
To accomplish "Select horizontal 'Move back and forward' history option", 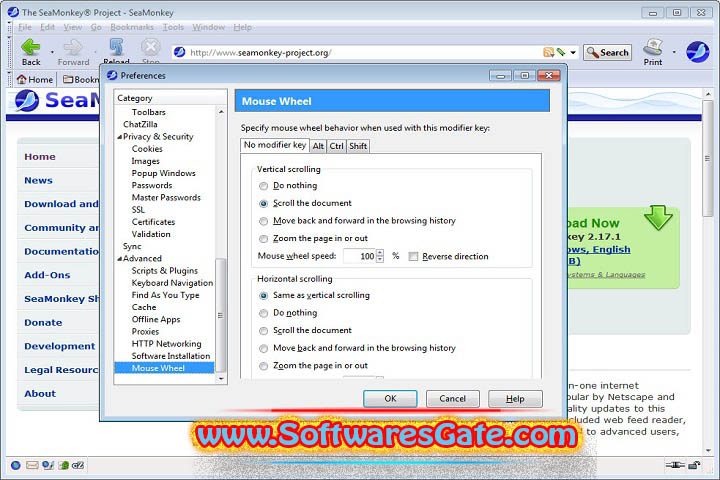I will pos(264,349).
